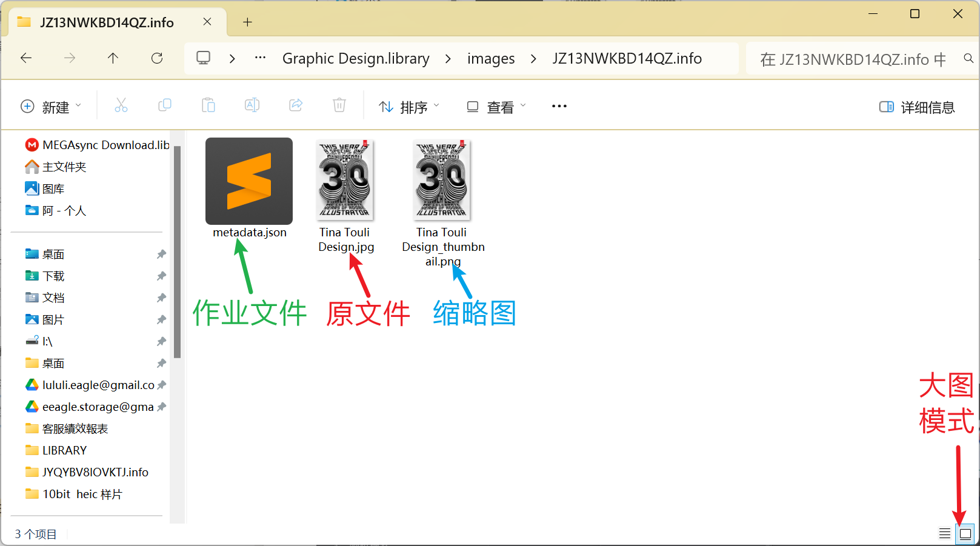
Task: Navigate to images breadcrumb
Action: click(491, 59)
